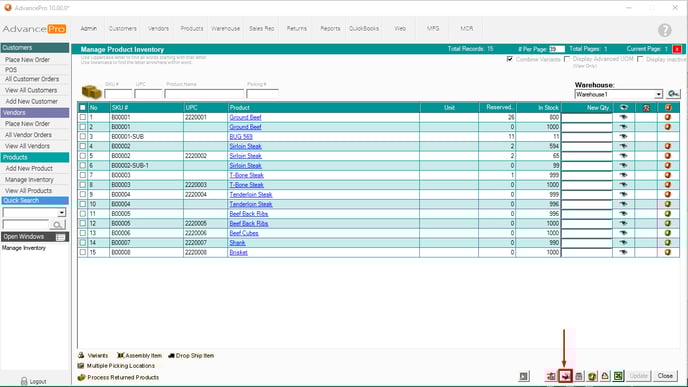Viewport: 688px width, 387px height.
Task: Click New Qty field for Brisket row
Action: [x=587, y=252]
